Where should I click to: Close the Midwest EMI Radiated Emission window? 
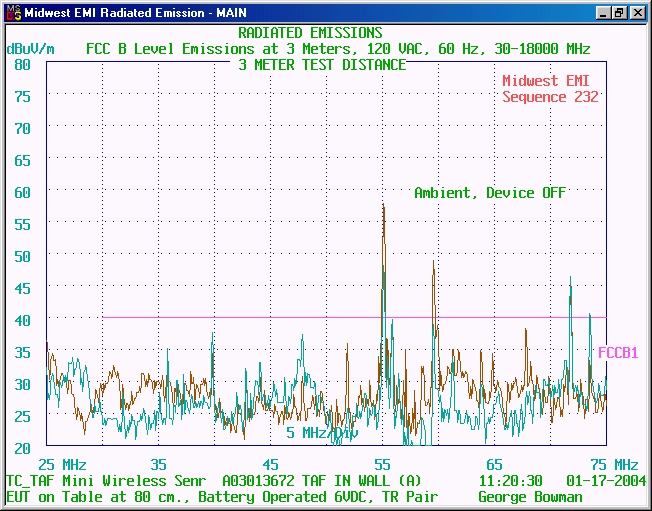637,13
